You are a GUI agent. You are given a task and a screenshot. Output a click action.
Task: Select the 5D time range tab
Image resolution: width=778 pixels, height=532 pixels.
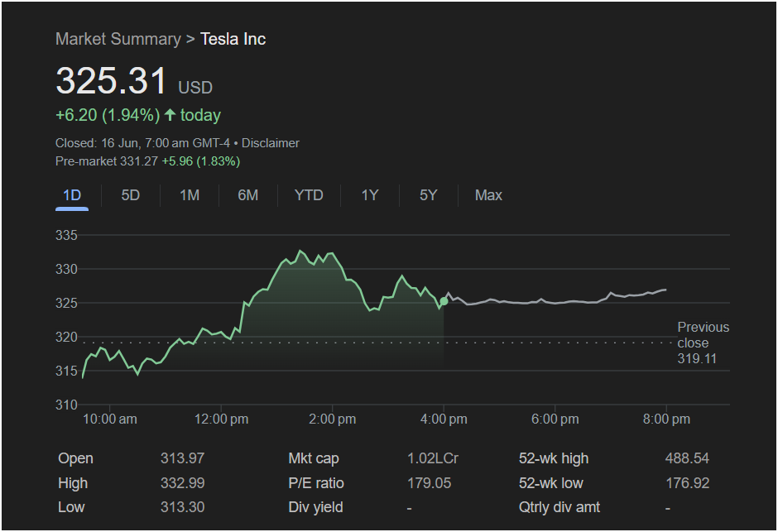click(x=131, y=195)
